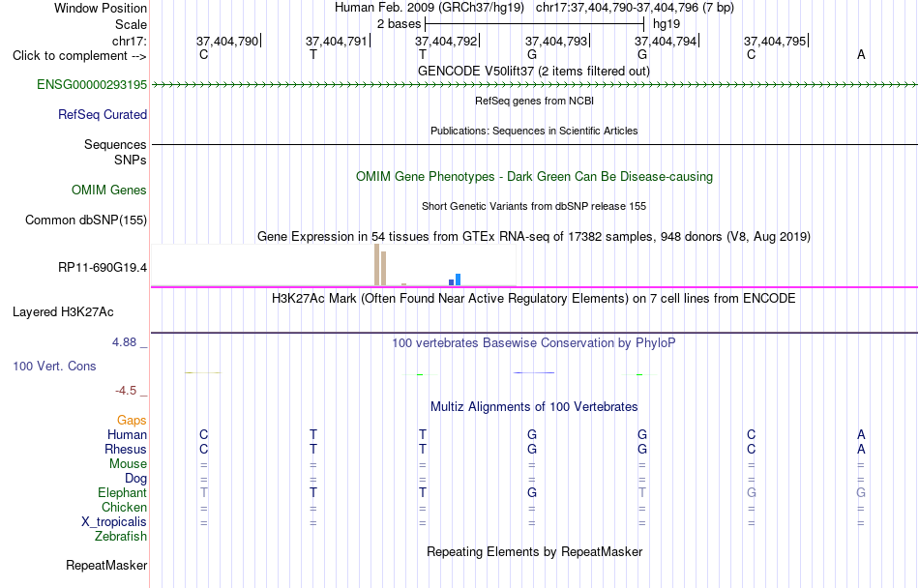The height and width of the screenshot is (588, 919).
Task: Click the -4.5 PhyloP lower bound value
Action: point(126,391)
